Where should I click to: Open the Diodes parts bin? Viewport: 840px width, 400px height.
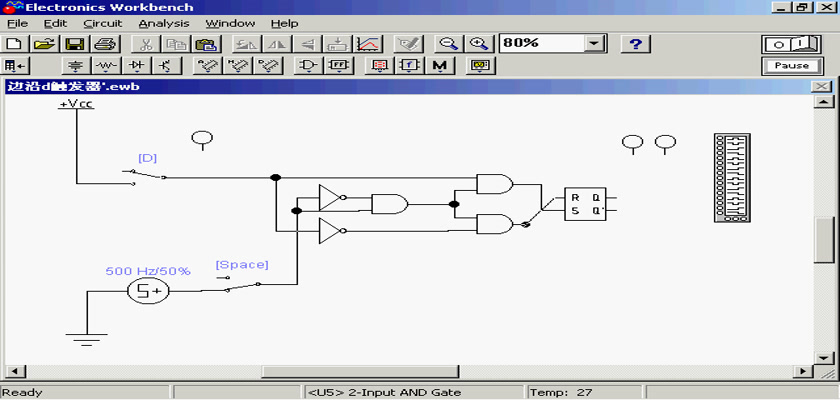point(137,66)
